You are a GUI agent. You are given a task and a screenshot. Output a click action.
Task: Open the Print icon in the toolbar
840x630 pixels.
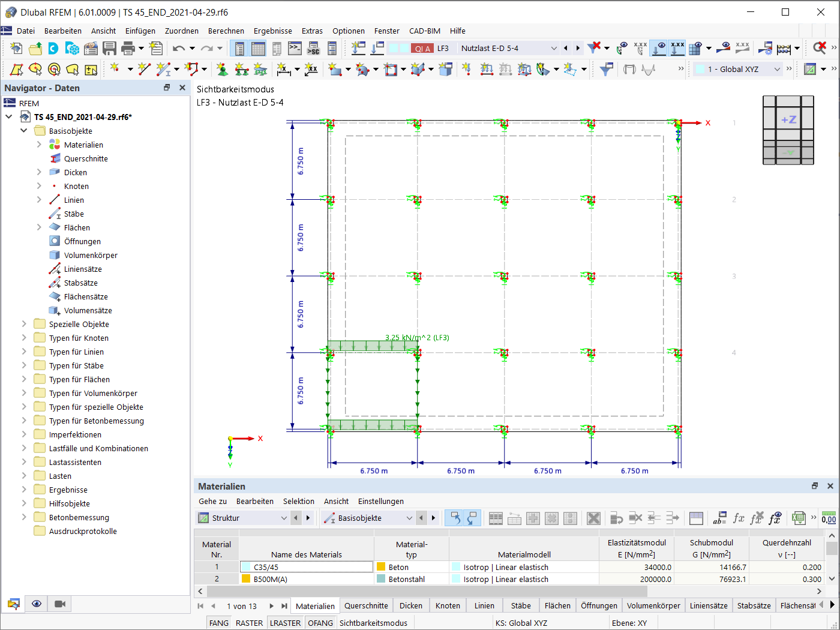pos(128,49)
